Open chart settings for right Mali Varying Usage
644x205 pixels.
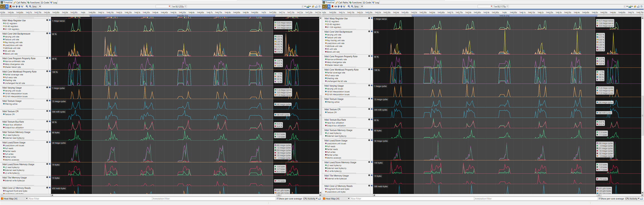coord(369,85)
